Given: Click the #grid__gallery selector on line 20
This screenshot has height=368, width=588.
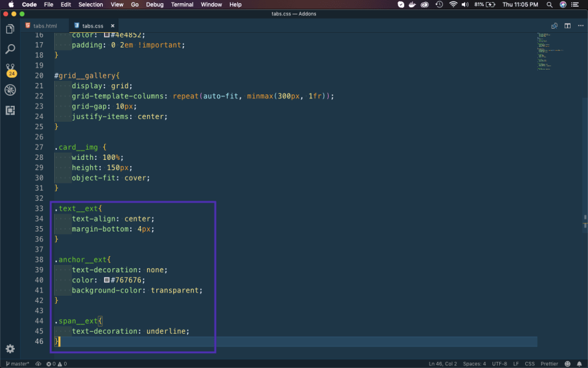Looking at the screenshot, I should (x=85, y=76).
